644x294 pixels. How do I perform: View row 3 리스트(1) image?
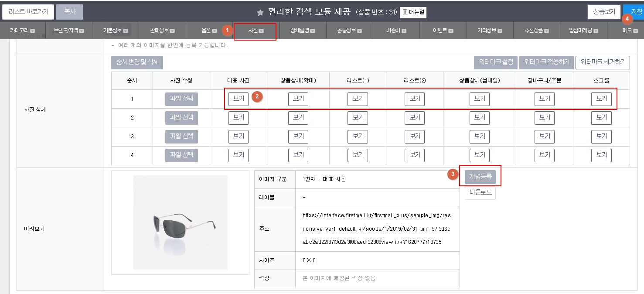(x=358, y=137)
